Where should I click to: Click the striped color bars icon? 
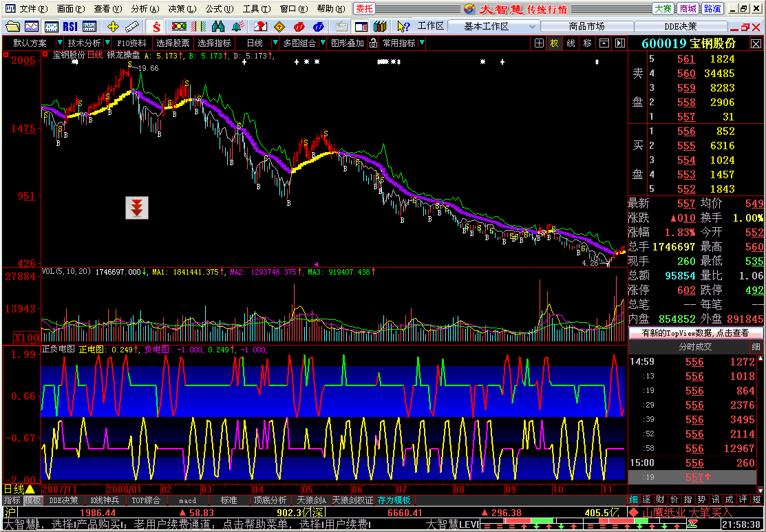point(200,26)
